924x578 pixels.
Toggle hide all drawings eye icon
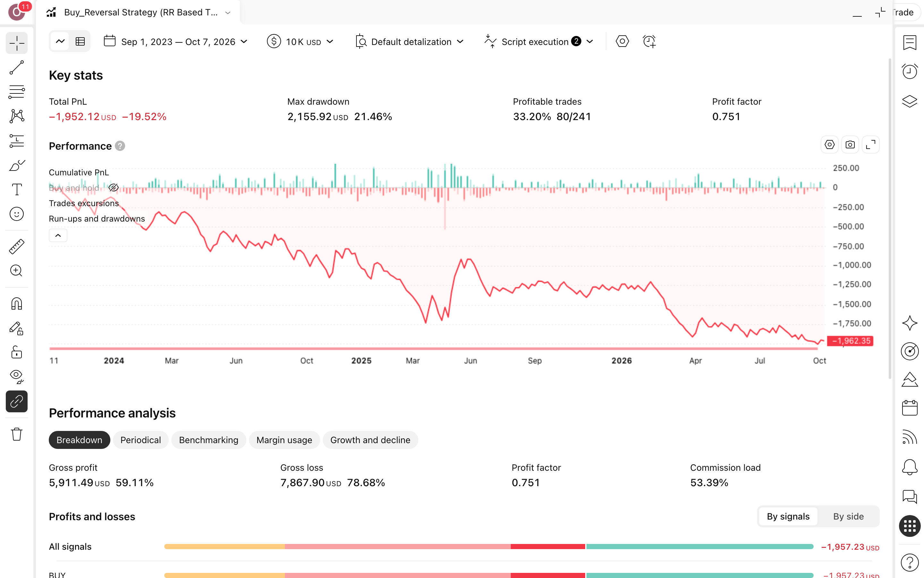pos(17,377)
